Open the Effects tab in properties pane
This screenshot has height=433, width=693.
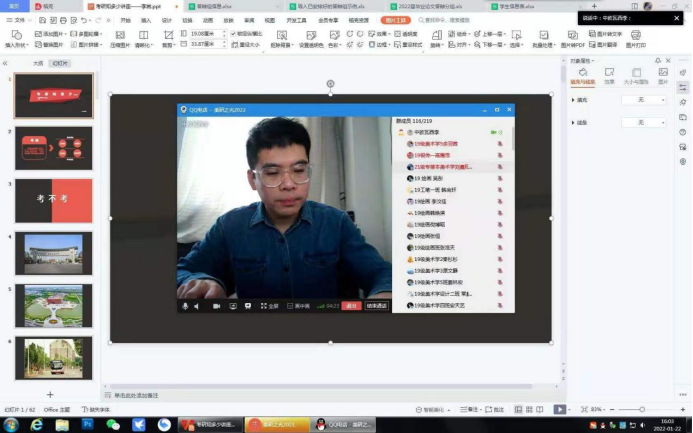[609, 76]
